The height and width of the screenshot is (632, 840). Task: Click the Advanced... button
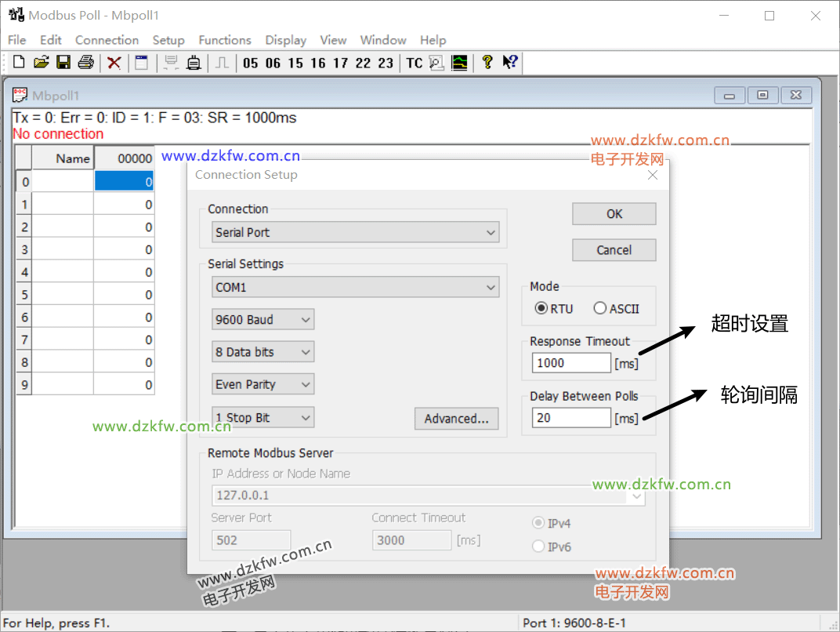pos(456,419)
